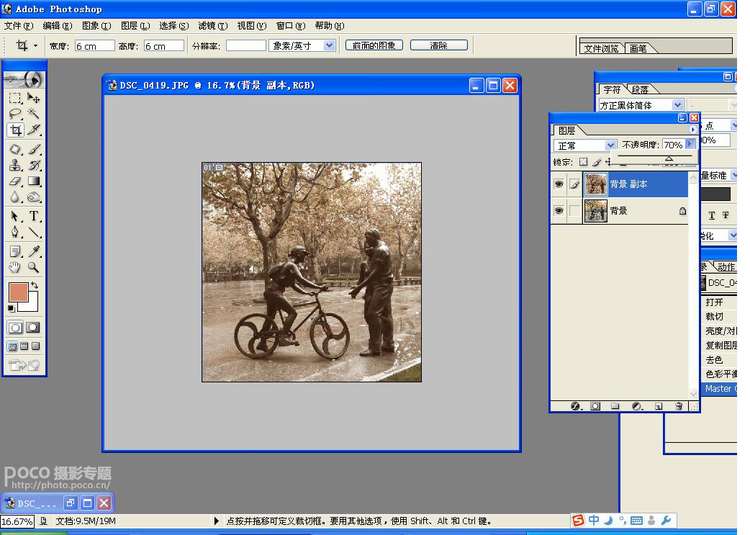Click white background color swatch
This screenshot has width=750, height=535.
click(32, 305)
